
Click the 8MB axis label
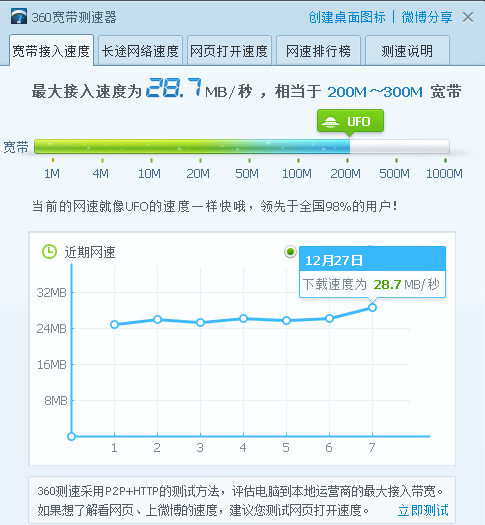(x=56, y=400)
